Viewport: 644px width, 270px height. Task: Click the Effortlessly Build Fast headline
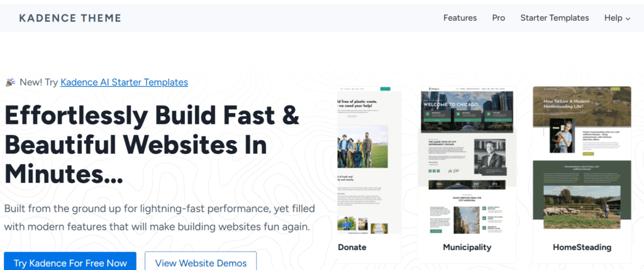tap(152, 144)
